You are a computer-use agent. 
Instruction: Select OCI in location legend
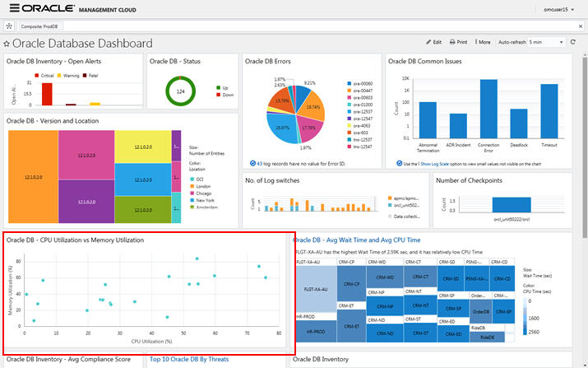(x=197, y=179)
